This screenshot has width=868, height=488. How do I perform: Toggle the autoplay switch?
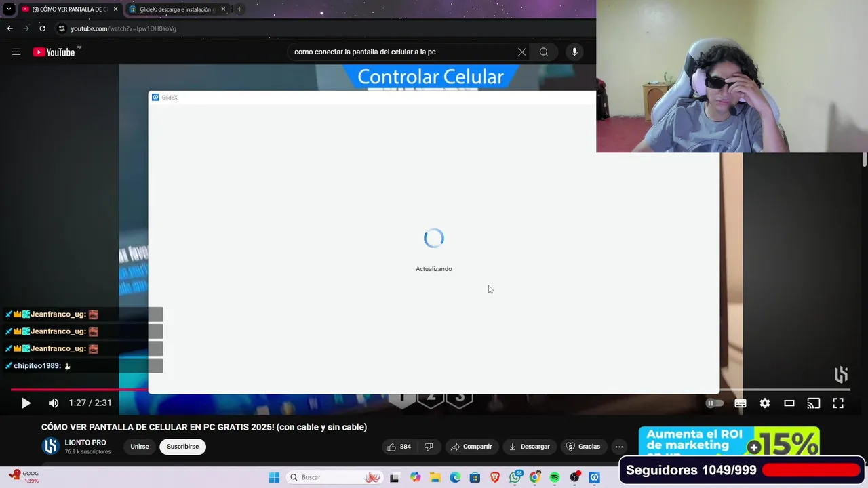tap(713, 403)
